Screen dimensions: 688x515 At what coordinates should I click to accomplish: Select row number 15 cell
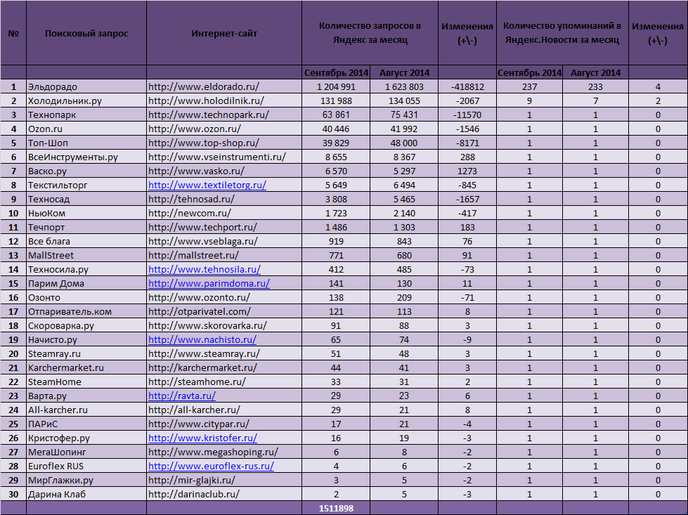tap(14, 283)
